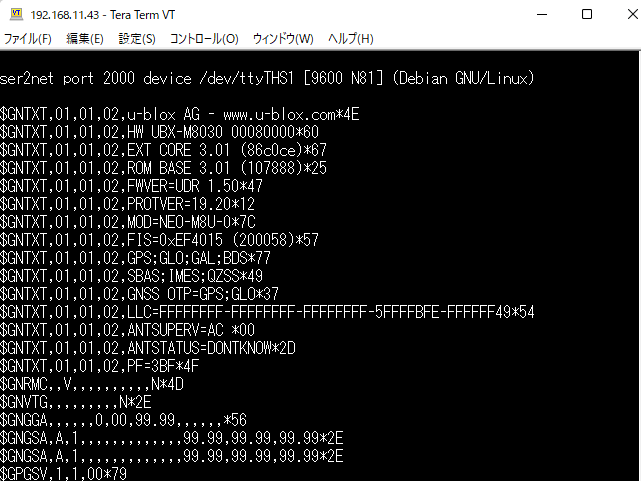Click the PF=3BF line

pos(99,366)
